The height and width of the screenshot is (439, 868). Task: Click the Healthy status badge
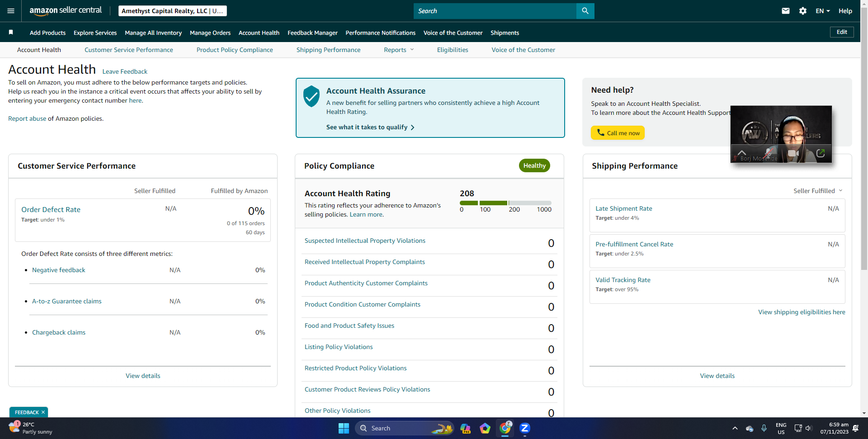pyautogui.click(x=534, y=165)
